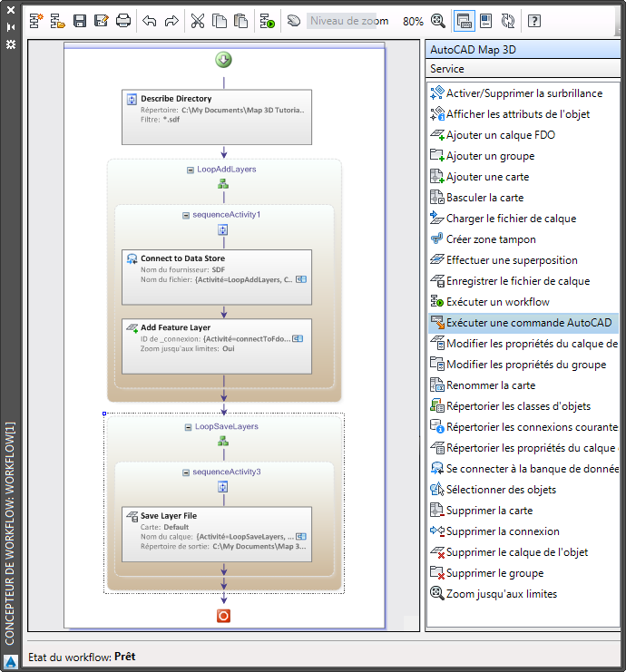
Task: Click the LoopSaveLayers green loop icon
Action: (x=223, y=441)
